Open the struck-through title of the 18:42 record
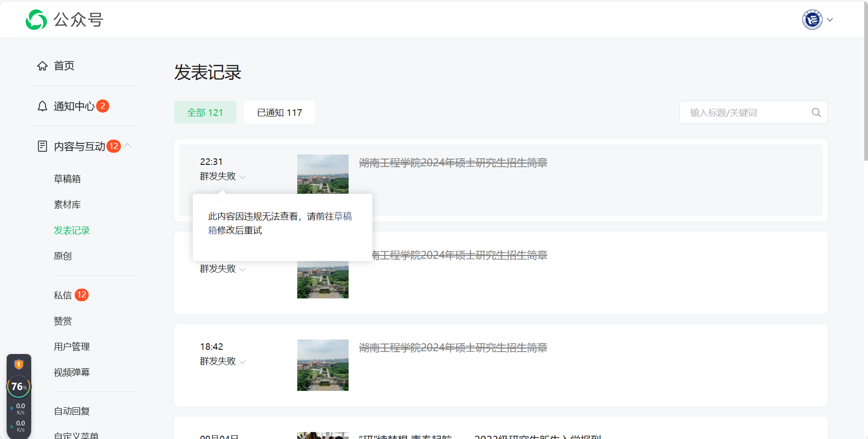868x439 pixels. (x=453, y=347)
